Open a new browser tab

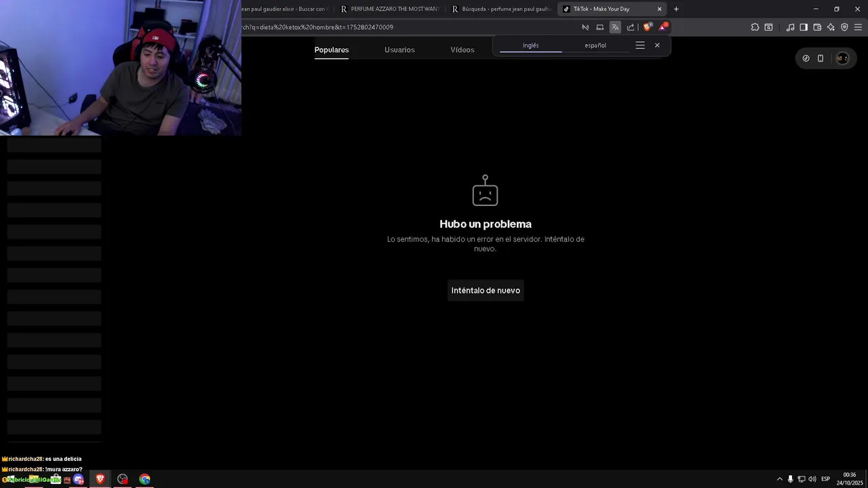point(676,9)
